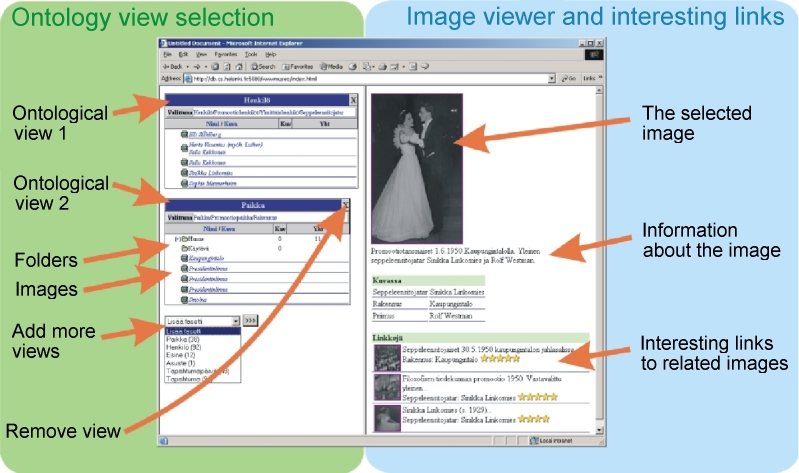Remove the Henkilö view with its X
The image size is (799, 473).
tap(353, 100)
